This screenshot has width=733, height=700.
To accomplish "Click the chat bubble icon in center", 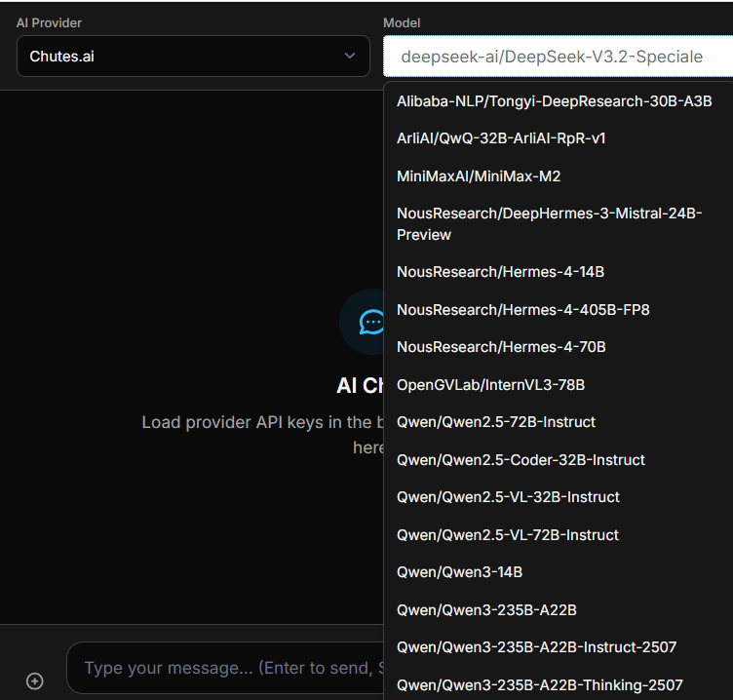I will (371, 322).
